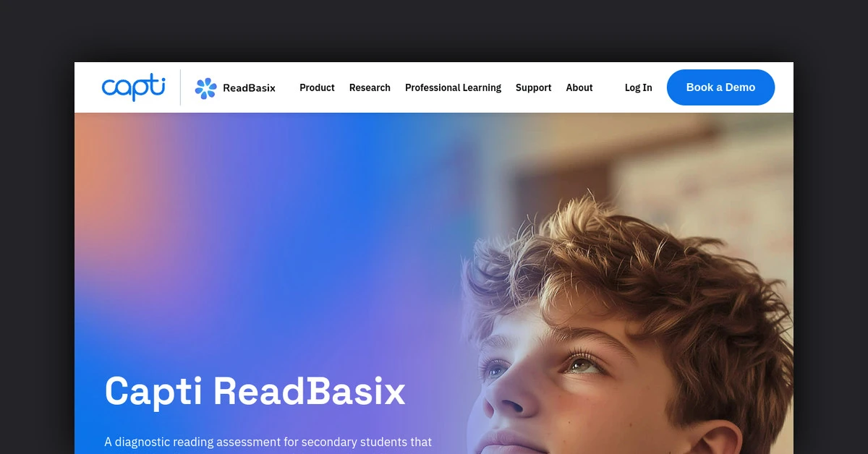868x454 pixels.
Task: Click the blue ReadBasix flower icon
Action: pyautogui.click(x=206, y=88)
